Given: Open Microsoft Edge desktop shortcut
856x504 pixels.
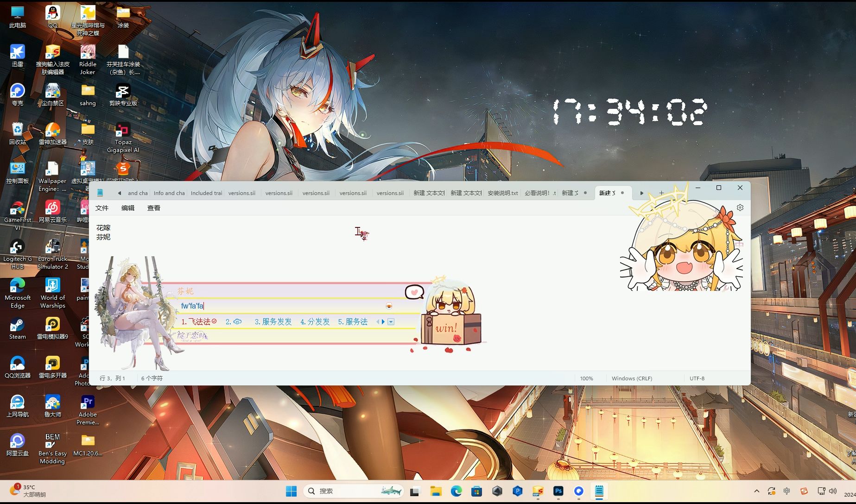Looking at the screenshot, I should pyautogui.click(x=18, y=293).
